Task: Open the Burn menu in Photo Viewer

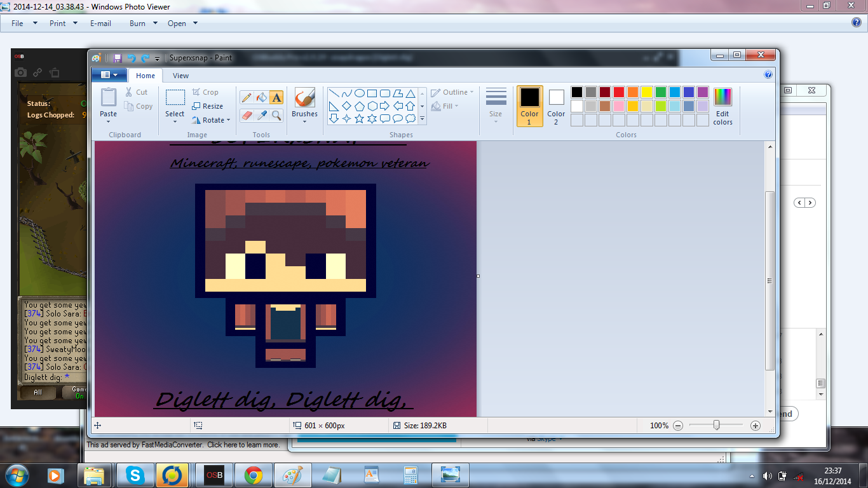Action: pos(143,24)
